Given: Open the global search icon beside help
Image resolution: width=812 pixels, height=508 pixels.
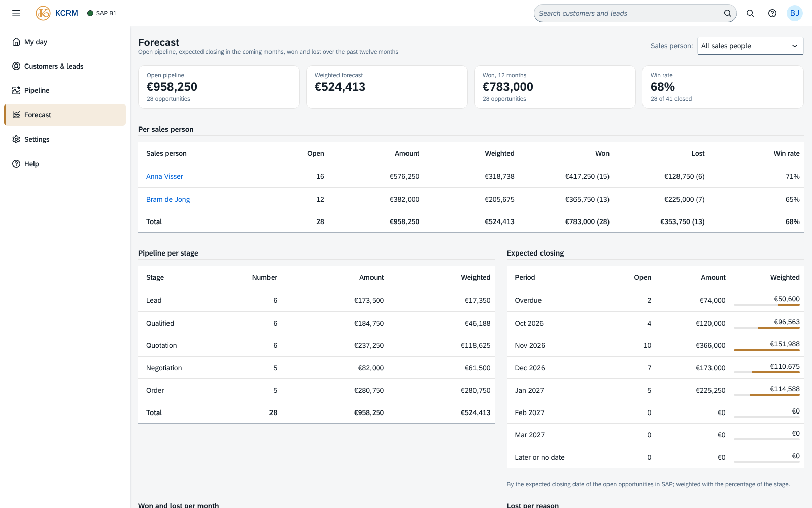Looking at the screenshot, I should tap(750, 13).
